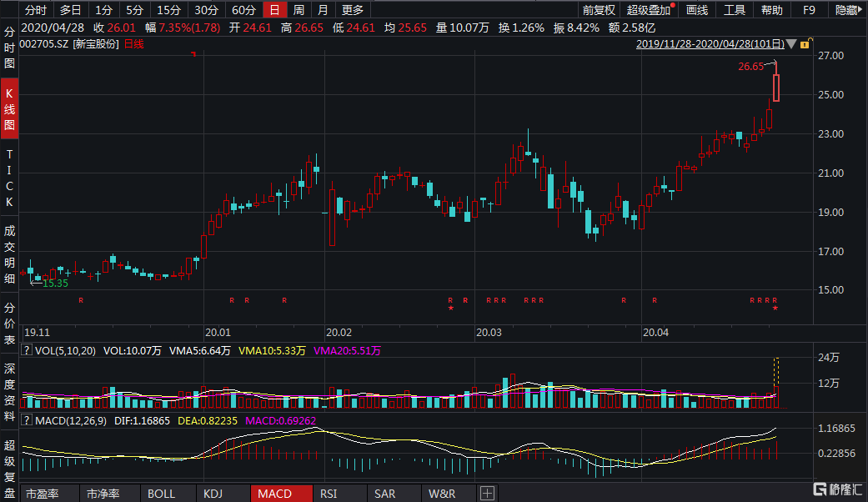Click the VOL indicator question mark icon
The width and height of the screenshot is (868, 502).
click(26, 350)
